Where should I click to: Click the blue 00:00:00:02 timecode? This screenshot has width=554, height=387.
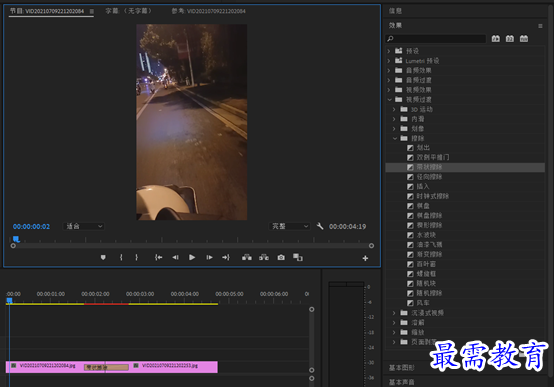[x=31, y=227]
